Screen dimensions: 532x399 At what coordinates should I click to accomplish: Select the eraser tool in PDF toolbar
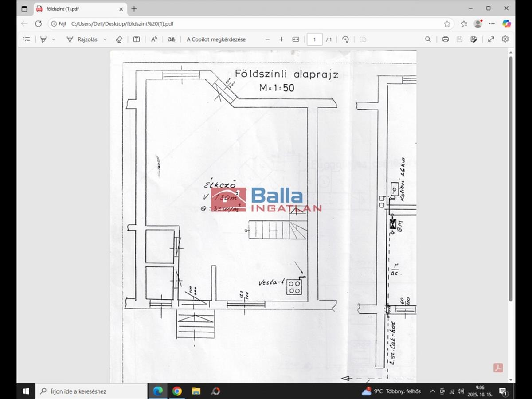[119, 39]
